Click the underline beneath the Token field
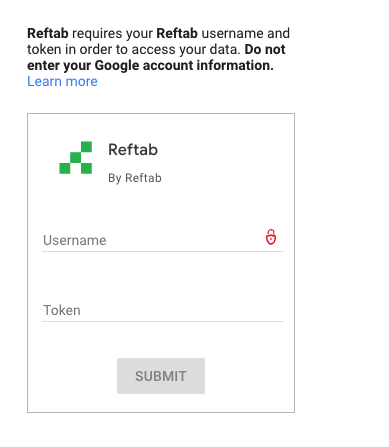This screenshot has height=447, width=389. tap(163, 321)
